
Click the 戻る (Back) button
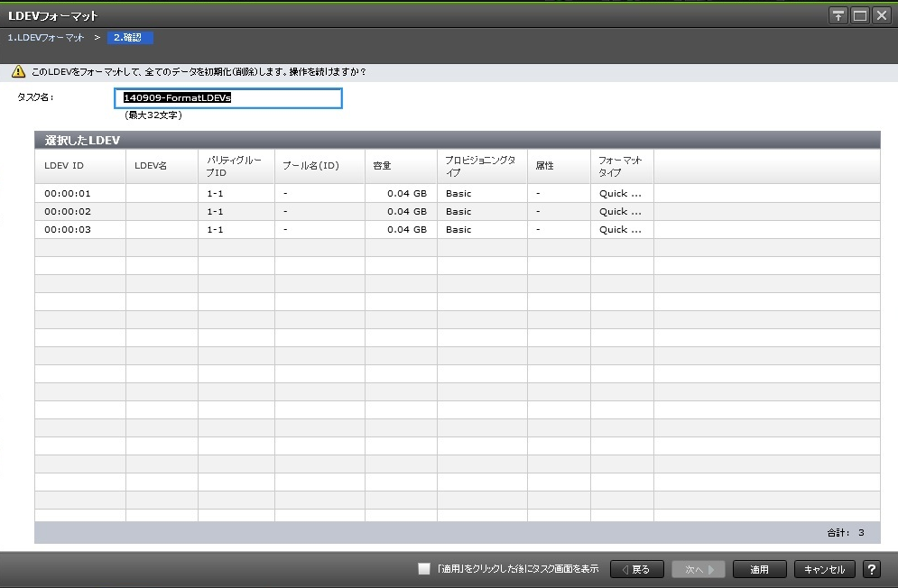point(637,569)
